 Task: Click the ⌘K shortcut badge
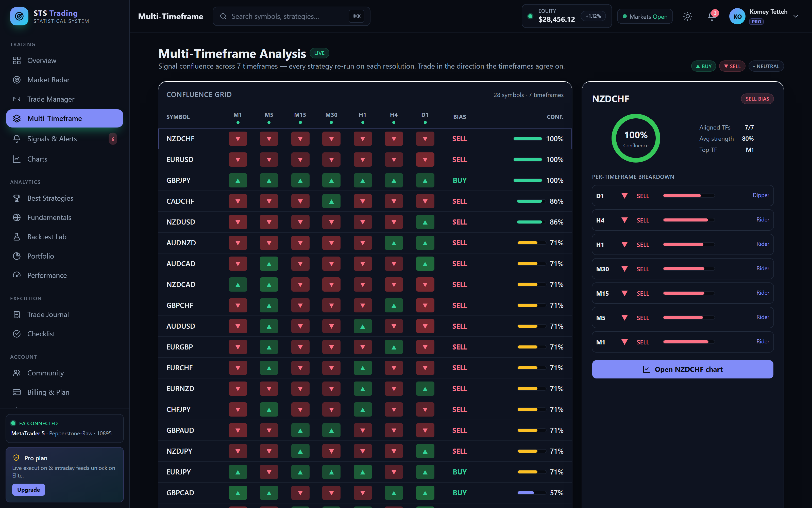coord(356,16)
